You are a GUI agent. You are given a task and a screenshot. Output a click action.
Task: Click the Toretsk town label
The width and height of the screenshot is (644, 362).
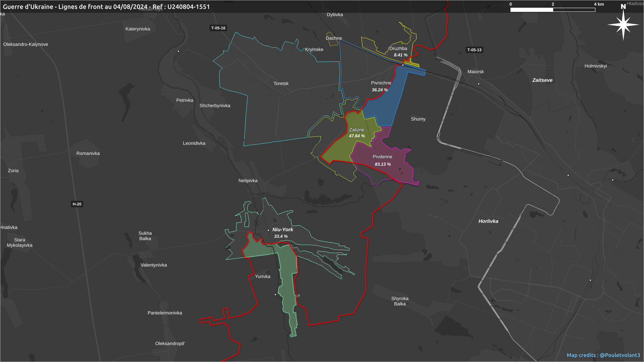tap(281, 83)
